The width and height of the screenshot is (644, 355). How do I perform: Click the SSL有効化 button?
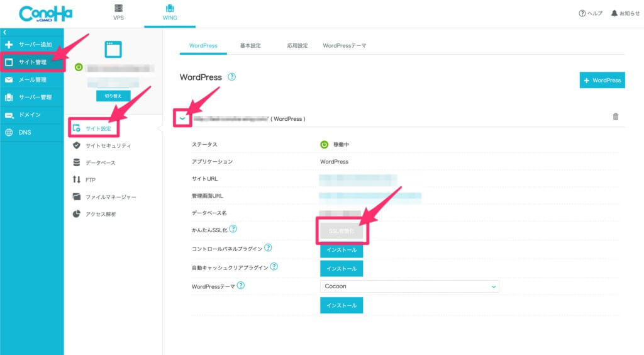pos(341,231)
